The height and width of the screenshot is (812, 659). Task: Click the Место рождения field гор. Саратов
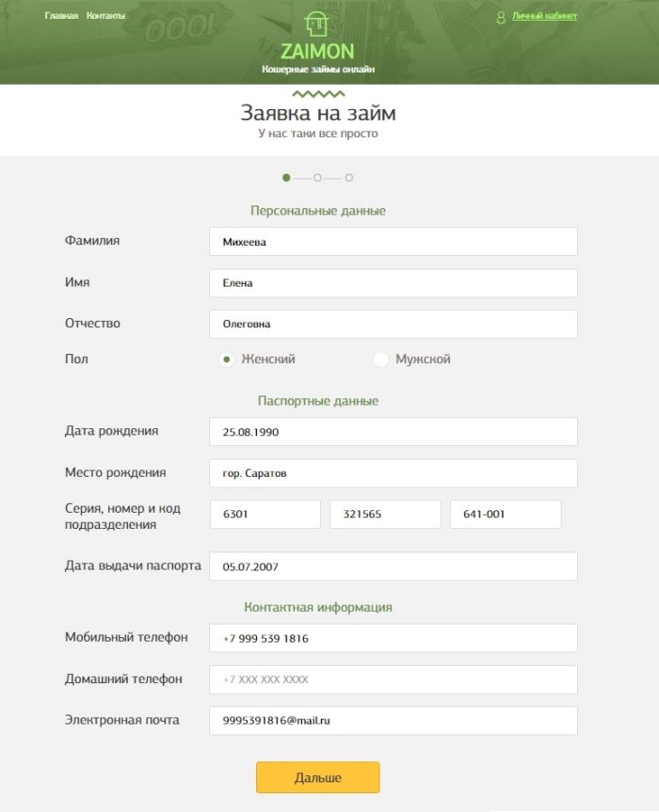(394, 472)
